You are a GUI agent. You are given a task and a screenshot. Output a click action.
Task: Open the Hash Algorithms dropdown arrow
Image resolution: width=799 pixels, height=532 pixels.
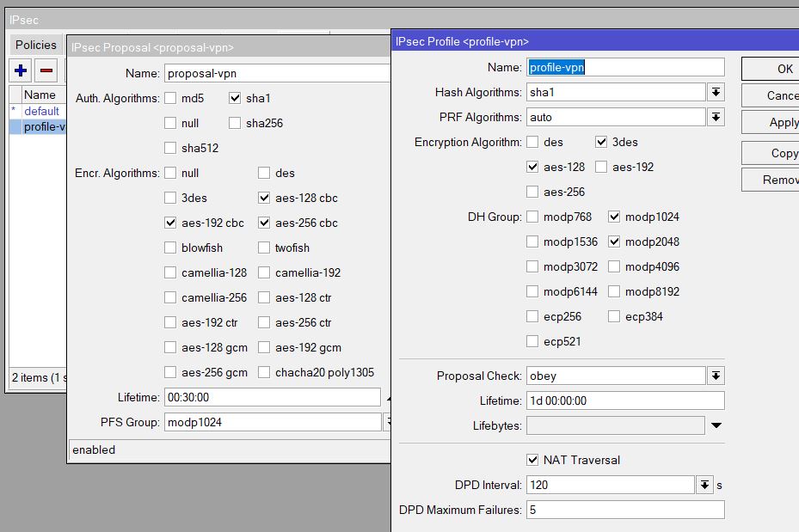point(716,92)
